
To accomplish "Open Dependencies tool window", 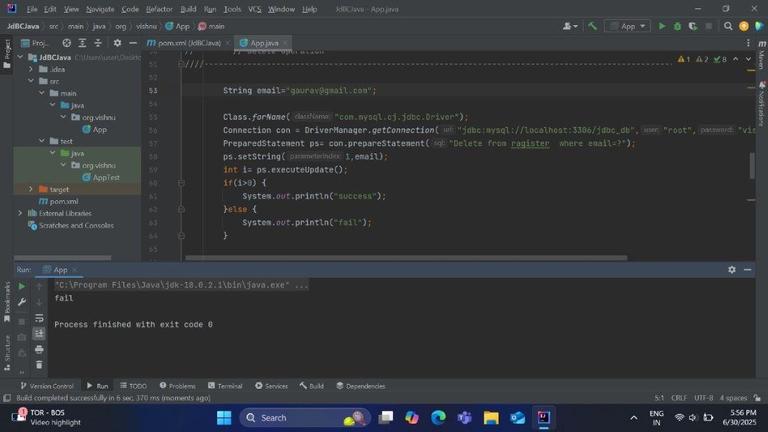I will 361,386.
